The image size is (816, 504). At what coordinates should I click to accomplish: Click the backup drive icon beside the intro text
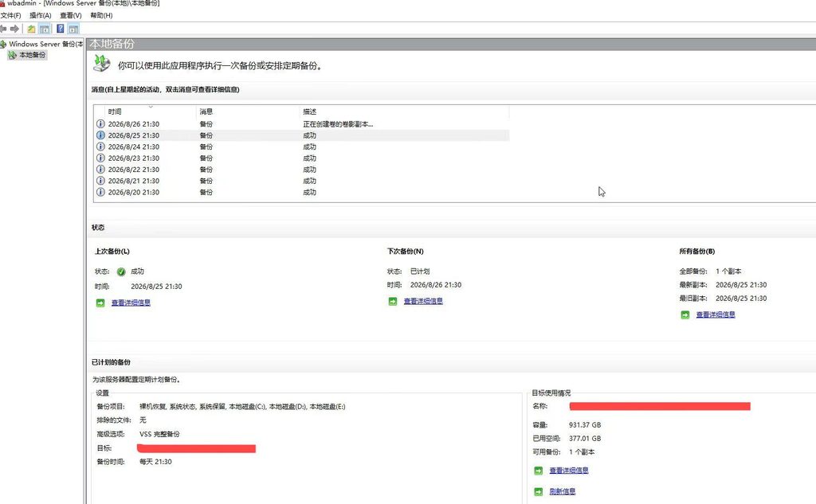tap(101, 64)
